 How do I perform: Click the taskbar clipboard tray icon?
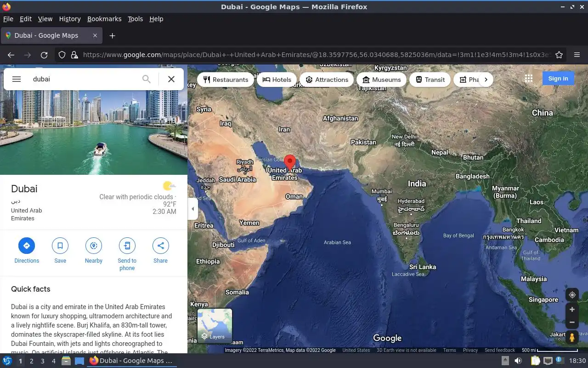535,361
